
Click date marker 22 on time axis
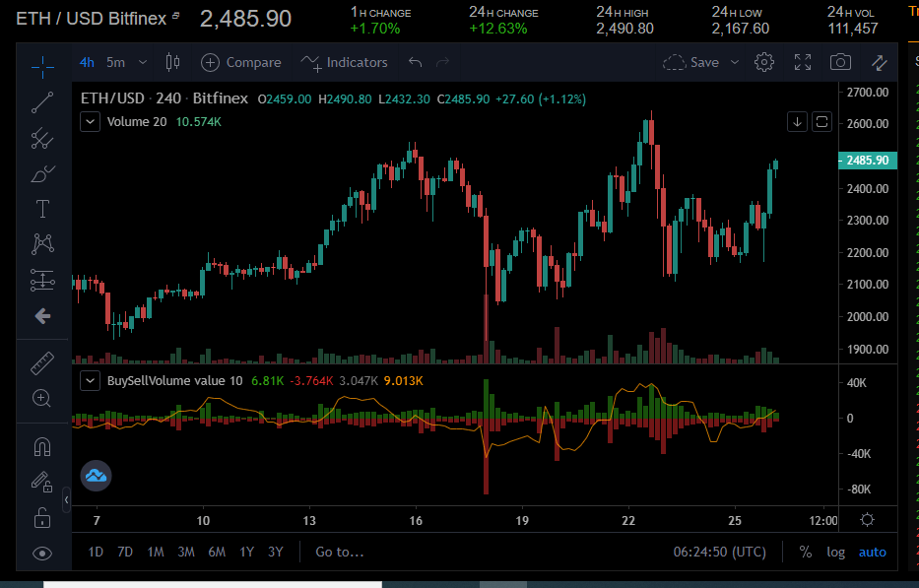pos(628,521)
